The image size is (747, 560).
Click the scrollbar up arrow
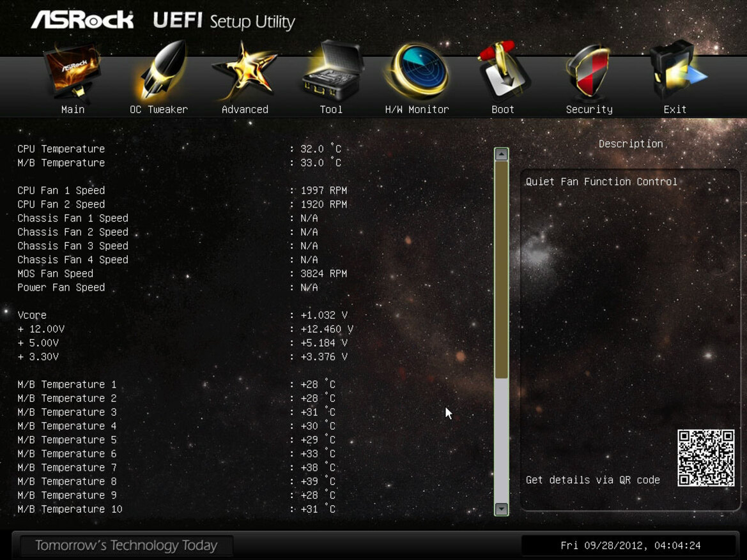pos(501,155)
